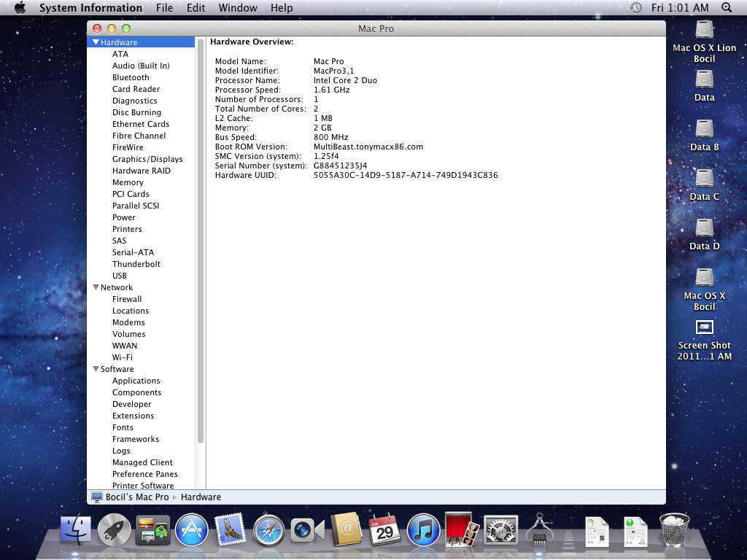Screen dimensions: 747x560
Task: Launch Launchpad from the Dock
Action: pyautogui.click(x=115, y=530)
